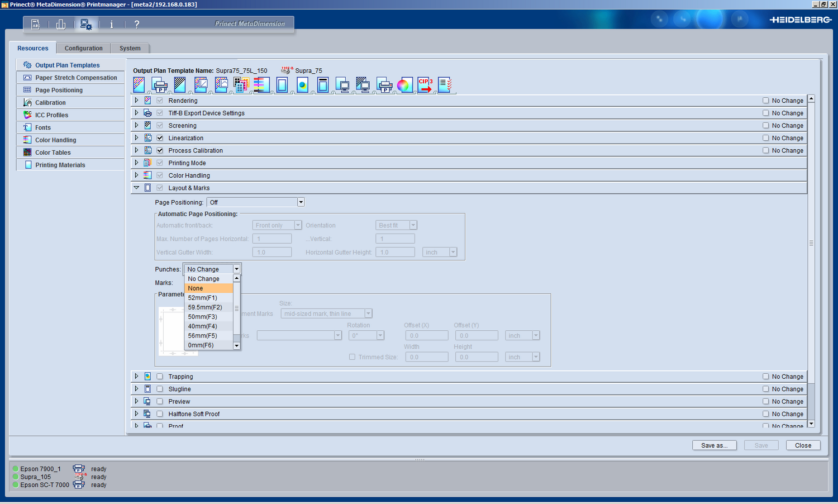Click the Close button
The width and height of the screenshot is (838, 504).
pyautogui.click(x=803, y=445)
